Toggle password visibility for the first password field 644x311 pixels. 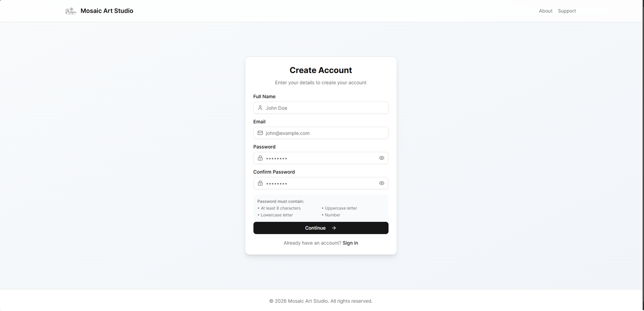(381, 158)
